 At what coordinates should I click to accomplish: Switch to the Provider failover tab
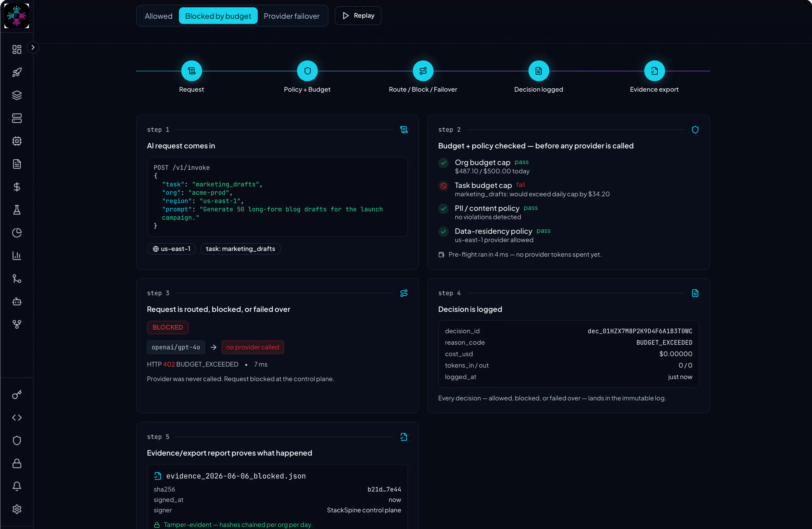click(x=292, y=16)
